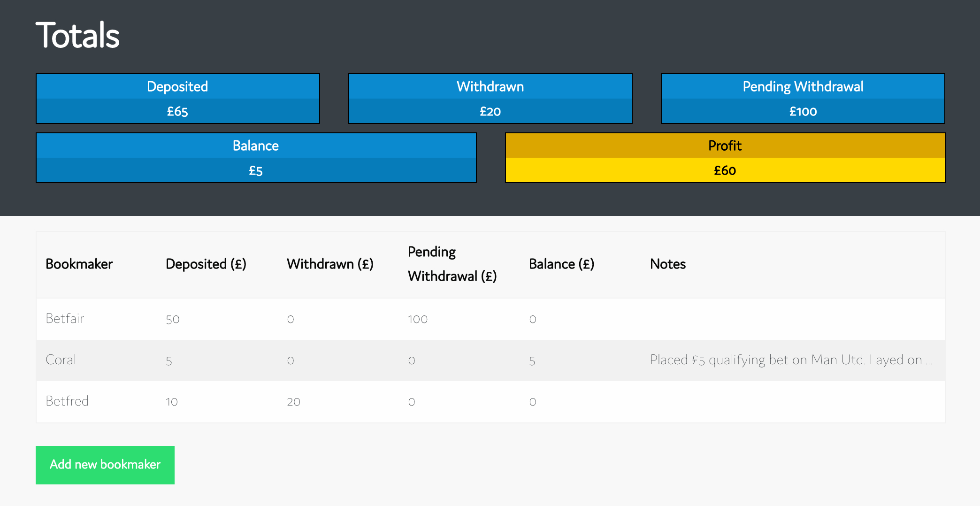Select the Balance label in the totals card

(256, 146)
